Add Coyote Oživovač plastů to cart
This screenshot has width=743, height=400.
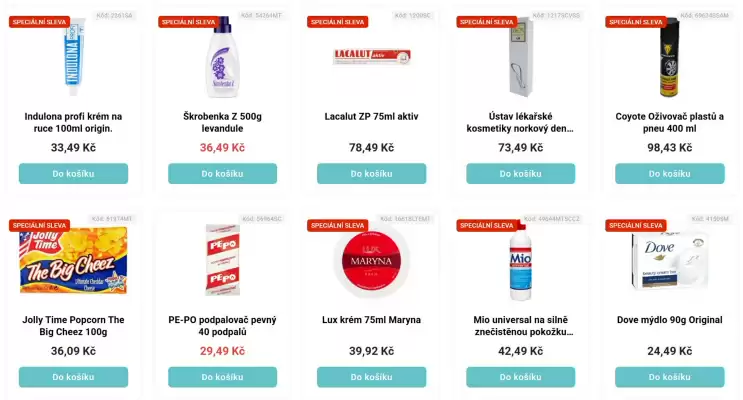point(669,173)
